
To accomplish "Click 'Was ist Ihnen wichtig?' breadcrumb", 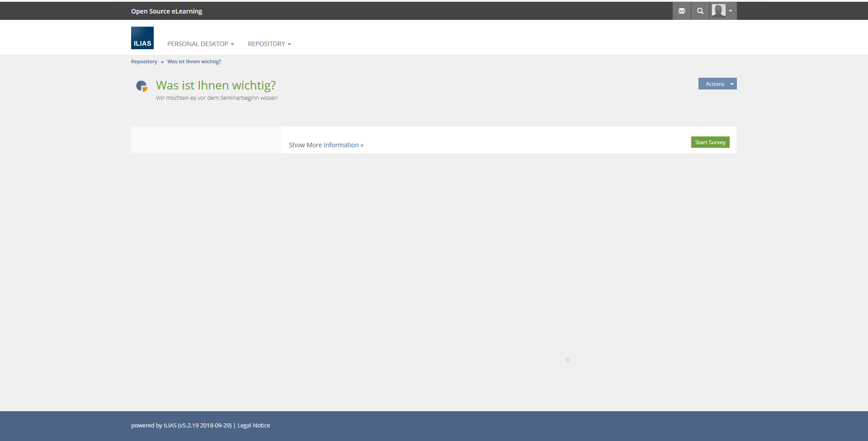I will click(194, 61).
